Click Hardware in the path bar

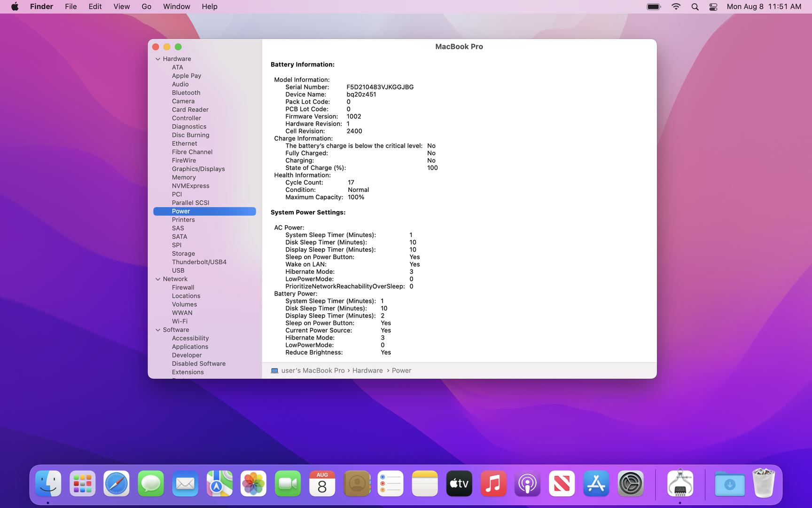[x=367, y=371]
